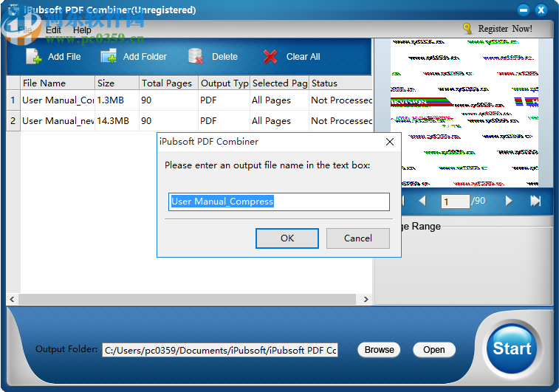The height and width of the screenshot is (392, 559).
Task: Click row number 2 header
Action: click(x=13, y=121)
